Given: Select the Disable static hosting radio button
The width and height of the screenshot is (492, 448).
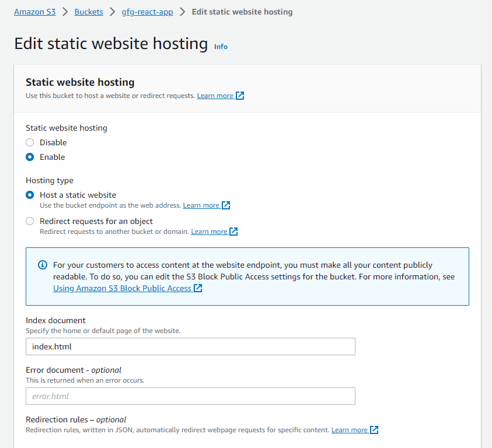Looking at the screenshot, I should coord(30,142).
